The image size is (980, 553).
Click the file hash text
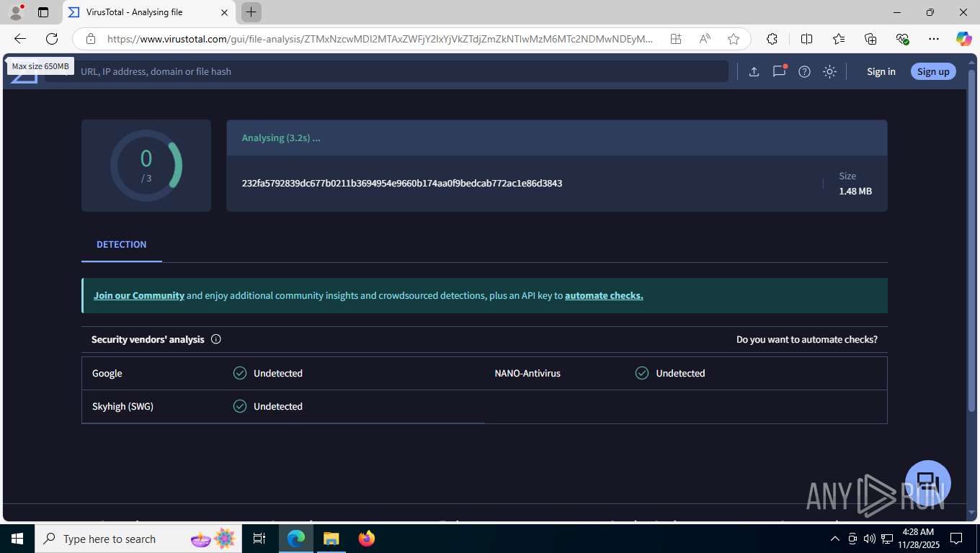point(402,183)
